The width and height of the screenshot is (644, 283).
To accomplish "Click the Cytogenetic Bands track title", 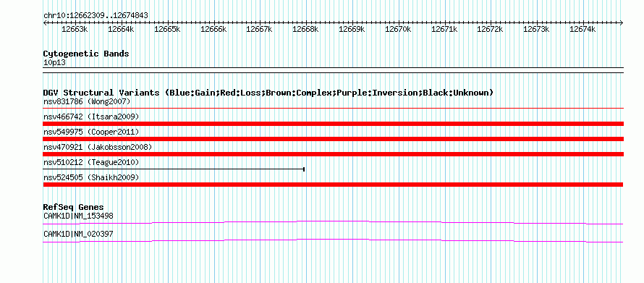I will (x=86, y=54).
